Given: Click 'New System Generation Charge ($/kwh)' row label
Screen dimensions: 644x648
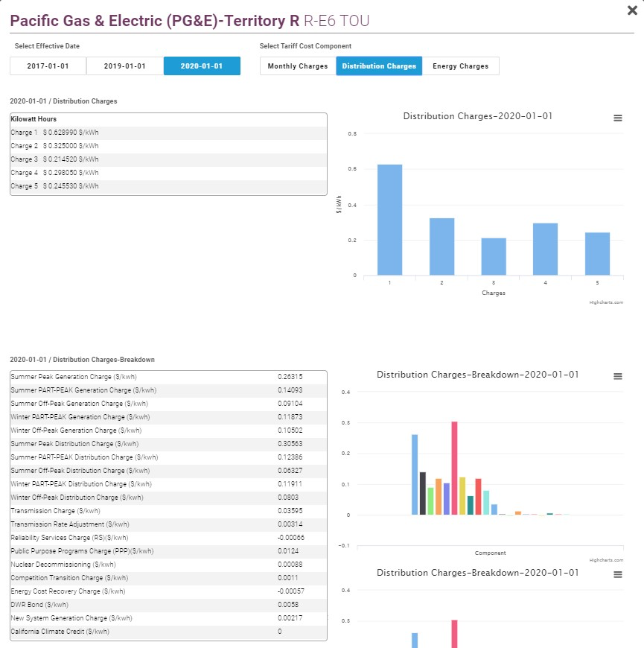Looking at the screenshot, I should (71, 619).
